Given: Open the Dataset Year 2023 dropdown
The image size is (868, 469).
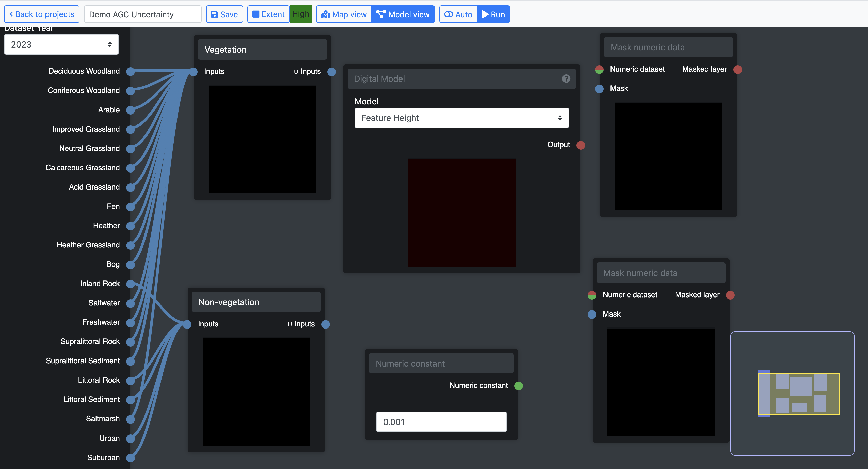Looking at the screenshot, I should [61, 44].
